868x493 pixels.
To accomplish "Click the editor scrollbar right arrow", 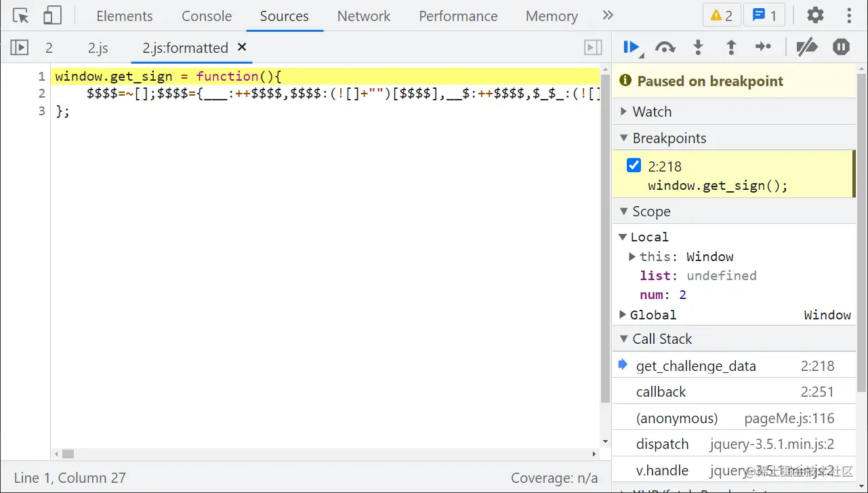I will pyautogui.click(x=594, y=454).
